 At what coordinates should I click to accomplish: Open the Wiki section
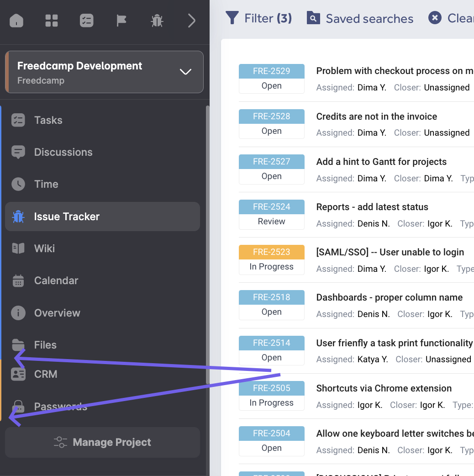click(x=44, y=249)
